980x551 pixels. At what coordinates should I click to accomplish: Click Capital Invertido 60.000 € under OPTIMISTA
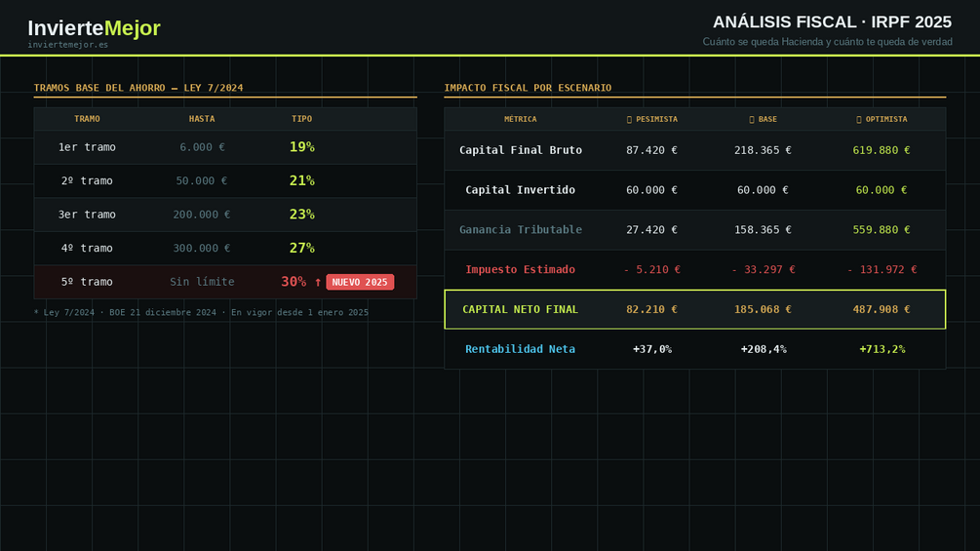coord(882,190)
